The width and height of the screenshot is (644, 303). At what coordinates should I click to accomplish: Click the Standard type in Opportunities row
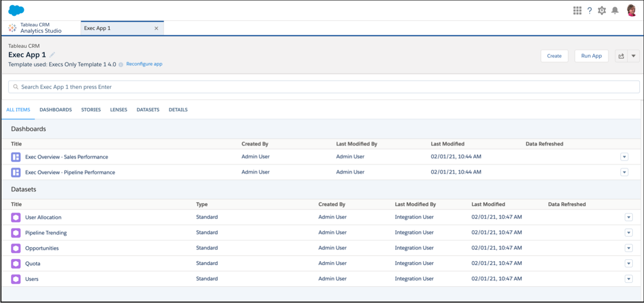tap(207, 248)
